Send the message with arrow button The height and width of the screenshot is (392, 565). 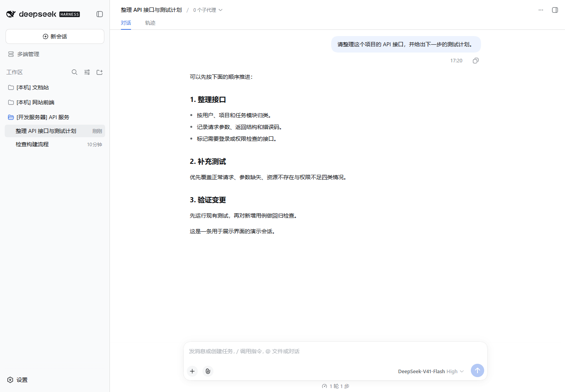(478, 370)
